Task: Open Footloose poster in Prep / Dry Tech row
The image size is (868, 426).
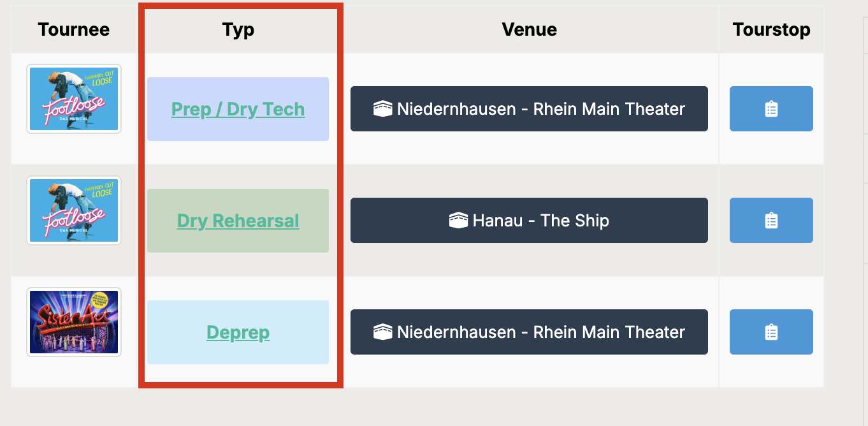Action: (74, 99)
